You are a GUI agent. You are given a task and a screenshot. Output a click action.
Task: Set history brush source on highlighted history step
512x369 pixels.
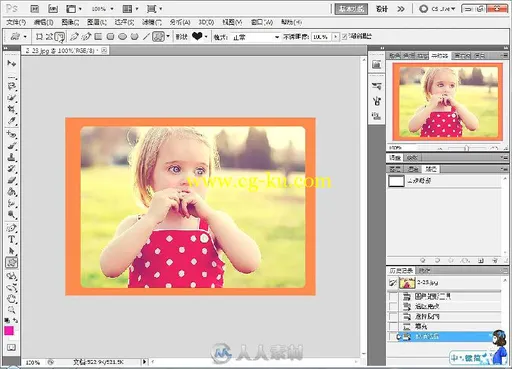point(393,337)
